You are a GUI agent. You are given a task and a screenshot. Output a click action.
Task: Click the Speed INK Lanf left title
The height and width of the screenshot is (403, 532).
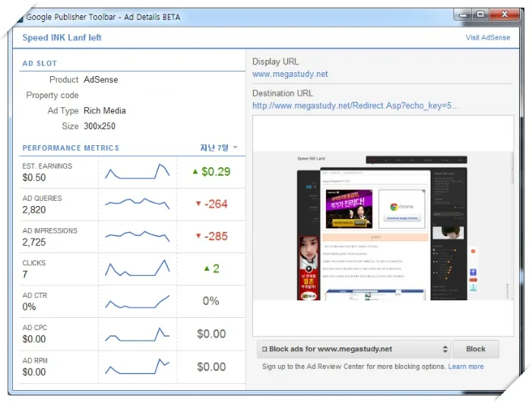coord(62,37)
